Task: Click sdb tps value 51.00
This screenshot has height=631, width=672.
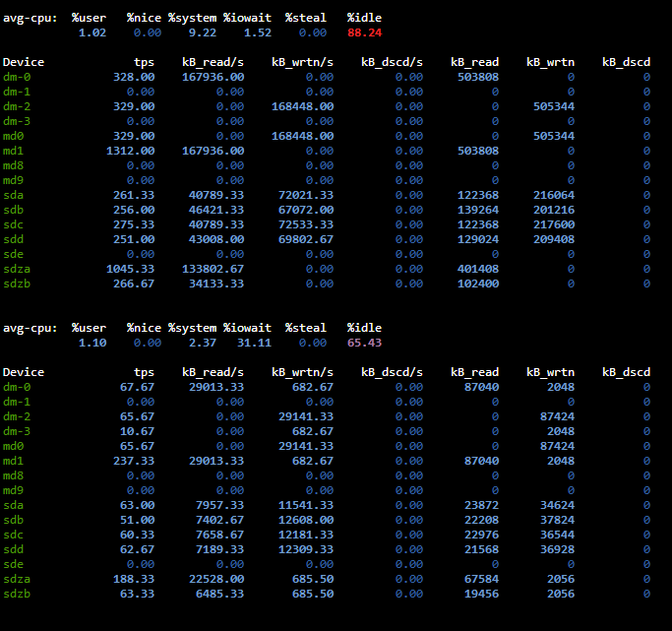Action: (137, 520)
